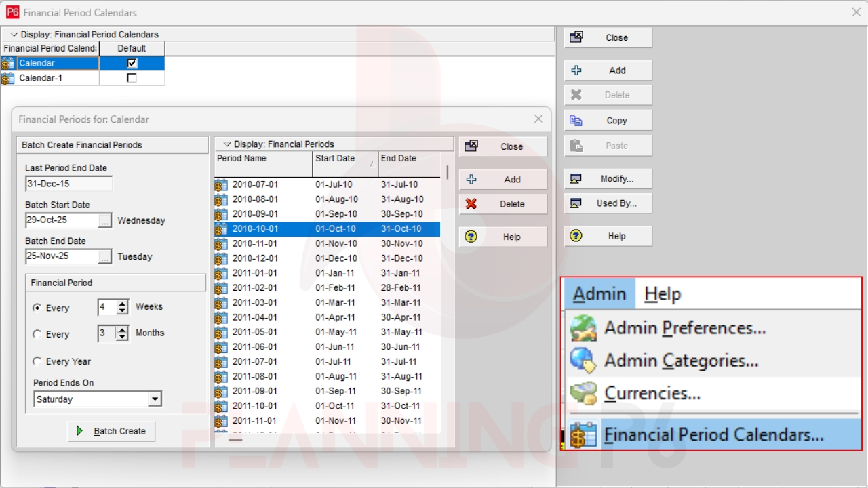Collapse the Display: Financial Periods expander
Viewport: 868px width, 488px height.
pyautogui.click(x=227, y=144)
